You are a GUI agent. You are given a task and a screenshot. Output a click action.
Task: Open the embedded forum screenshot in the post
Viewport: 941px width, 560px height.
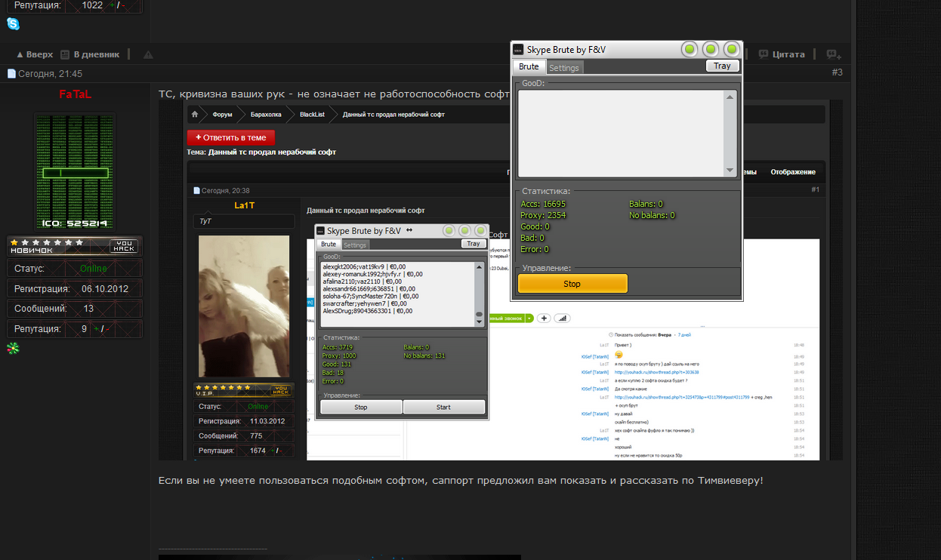click(501, 280)
